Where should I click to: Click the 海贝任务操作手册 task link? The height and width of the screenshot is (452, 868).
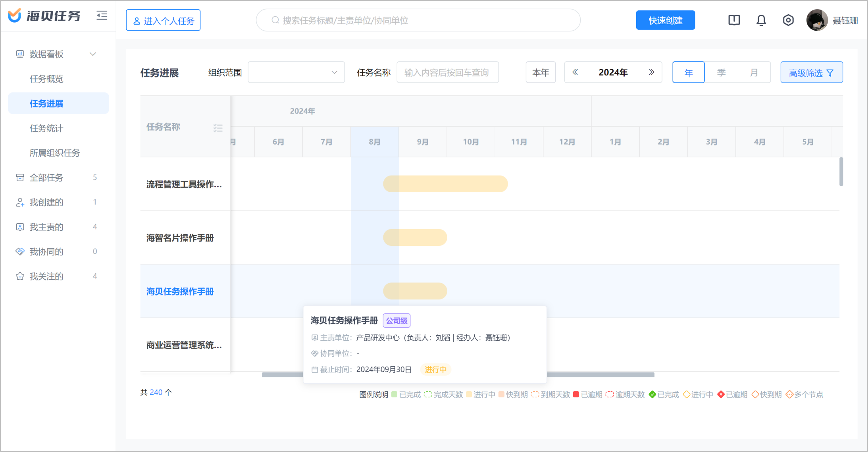(x=180, y=292)
